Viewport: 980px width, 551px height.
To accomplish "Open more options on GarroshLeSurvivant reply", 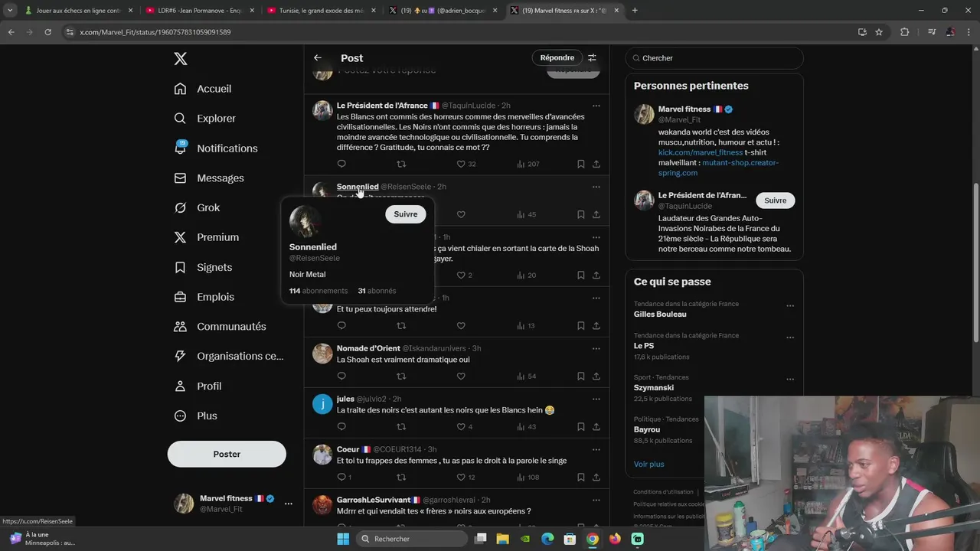I will click(x=596, y=500).
